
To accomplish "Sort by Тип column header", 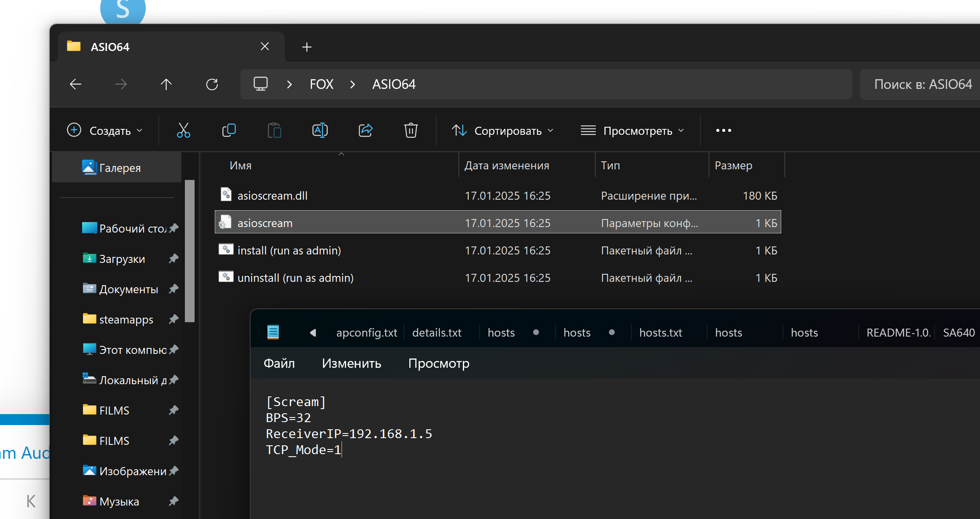I will tap(610, 166).
